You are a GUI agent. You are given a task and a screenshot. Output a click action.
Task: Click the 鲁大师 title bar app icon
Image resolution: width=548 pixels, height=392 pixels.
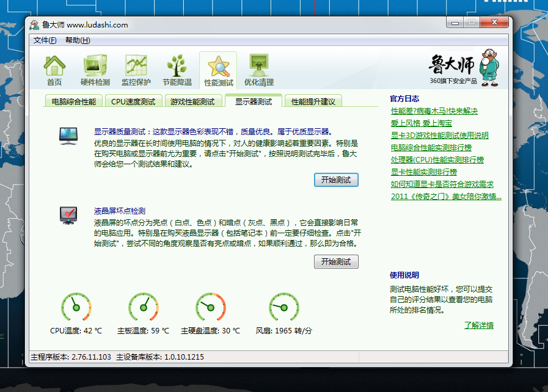34,25
